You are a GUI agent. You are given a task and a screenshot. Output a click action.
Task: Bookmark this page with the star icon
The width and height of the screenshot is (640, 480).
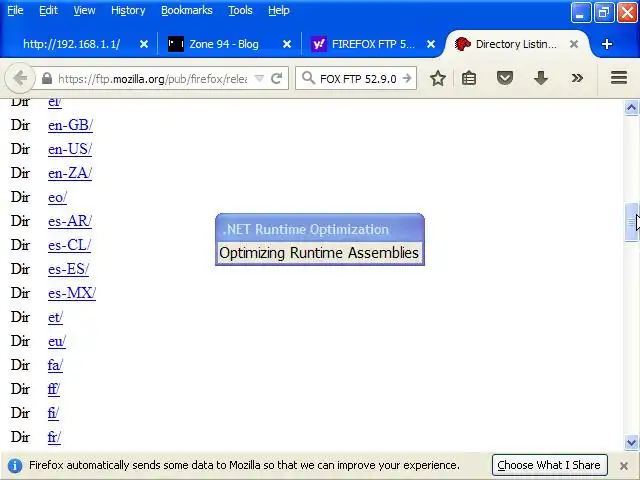point(438,78)
